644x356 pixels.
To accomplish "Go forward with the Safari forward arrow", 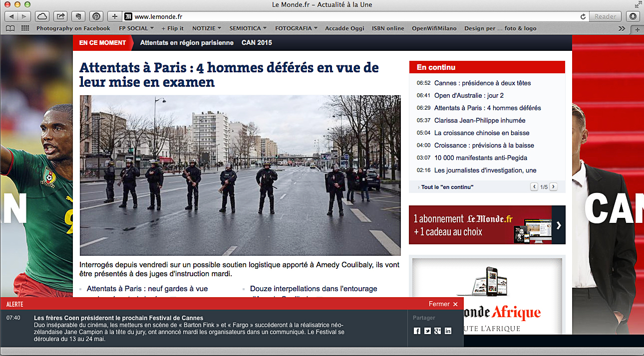I will (24, 16).
